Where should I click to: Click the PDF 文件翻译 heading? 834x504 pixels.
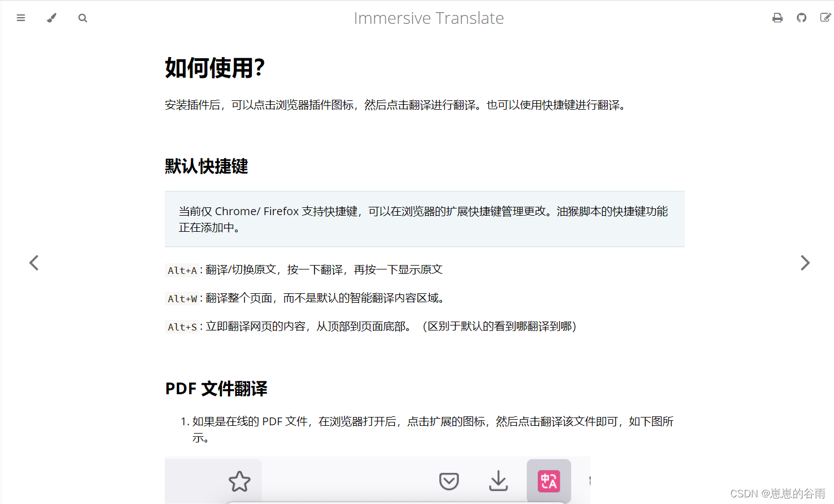(x=216, y=389)
